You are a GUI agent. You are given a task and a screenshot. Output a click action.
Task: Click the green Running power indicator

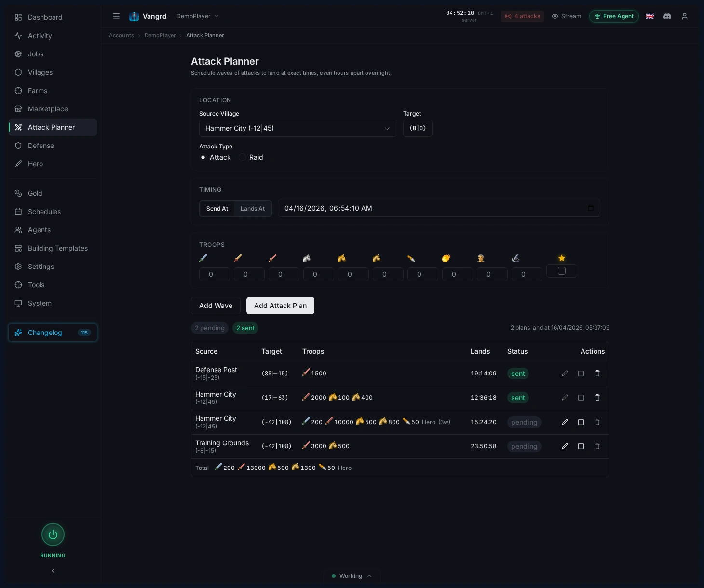pos(53,535)
